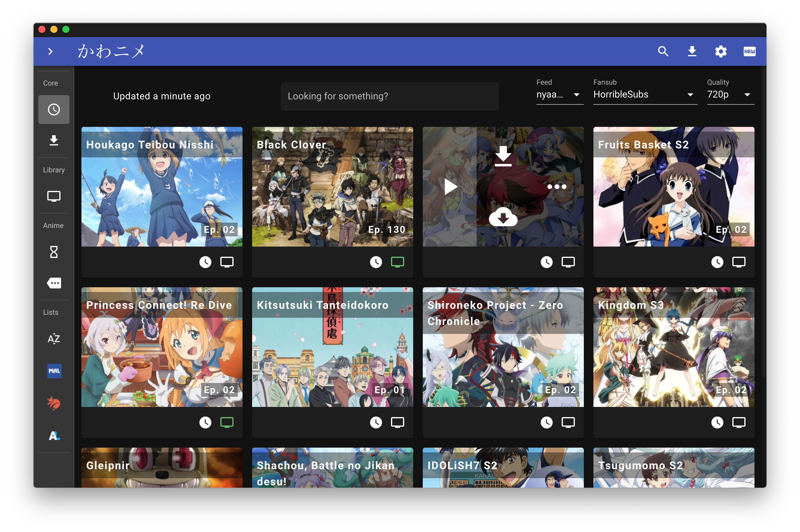
Task: Open the Feed dropdown showing nyaa
Action: [559, 95]
